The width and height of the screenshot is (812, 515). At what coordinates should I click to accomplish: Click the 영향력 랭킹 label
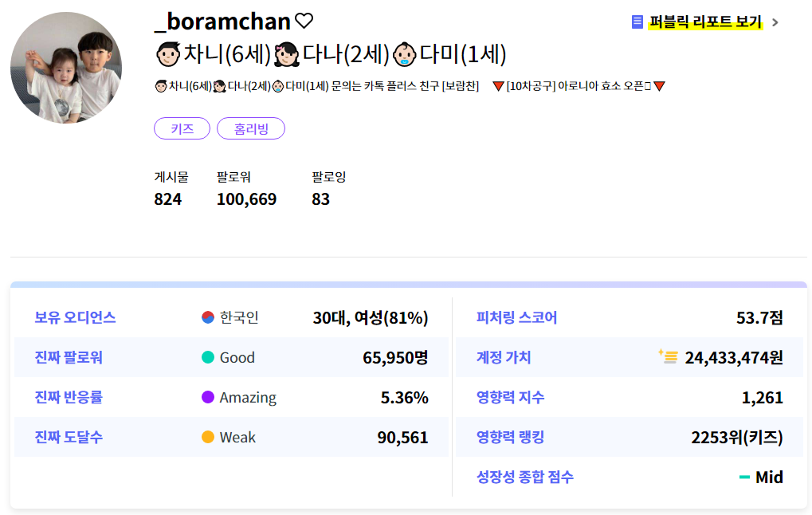click(510, 437)
